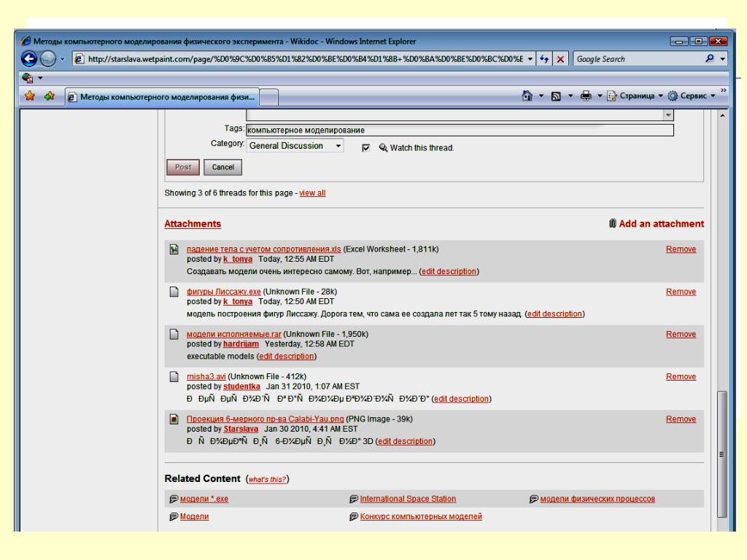The width and height of the screenshot is (747, 560).
Task: Click the Stop loading X icon
Action: coord(560,58)
